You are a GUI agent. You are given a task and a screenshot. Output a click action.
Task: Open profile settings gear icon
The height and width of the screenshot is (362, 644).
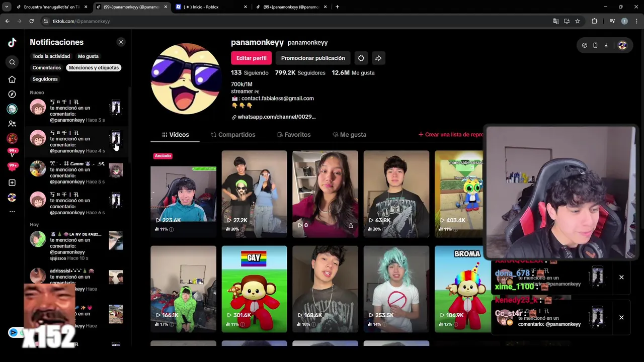pyautogui.click(x=361, y=58)
